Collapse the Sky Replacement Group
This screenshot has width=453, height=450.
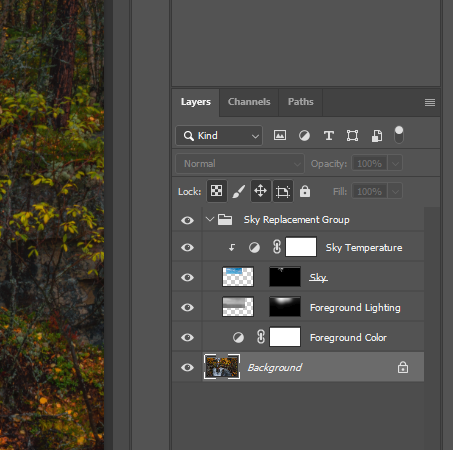pyautogui.click(x=209, y=219)
